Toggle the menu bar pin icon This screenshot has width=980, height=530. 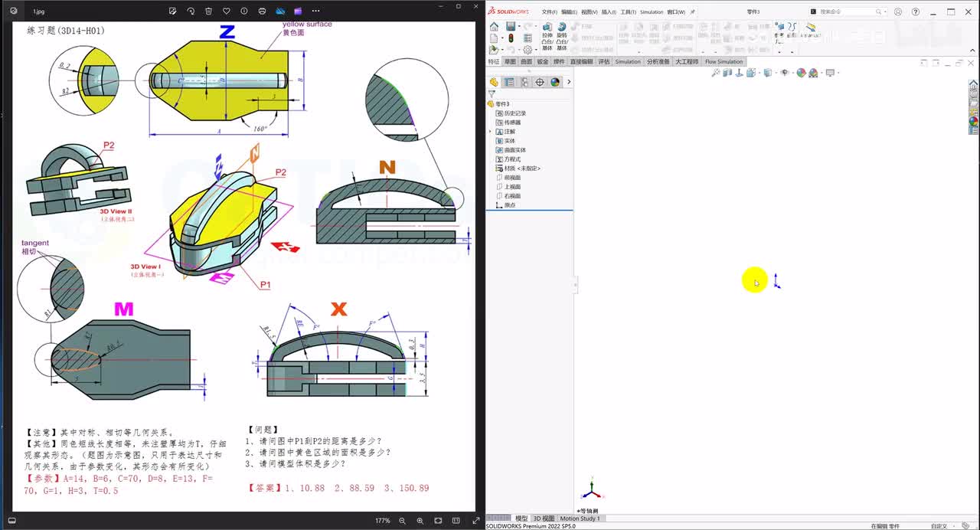(x=693, y=12)
